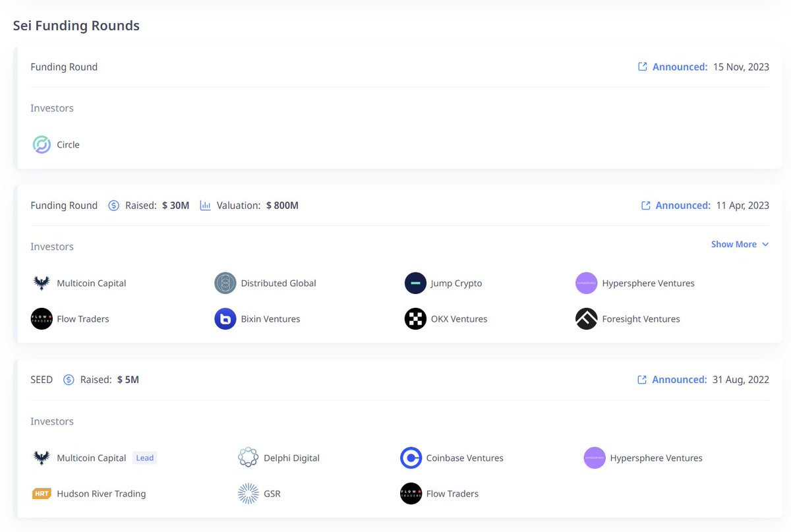Open Foresight Ventures investor name
Image resolution: width=791 pixels, height=532 pixels.
point(641,319)
